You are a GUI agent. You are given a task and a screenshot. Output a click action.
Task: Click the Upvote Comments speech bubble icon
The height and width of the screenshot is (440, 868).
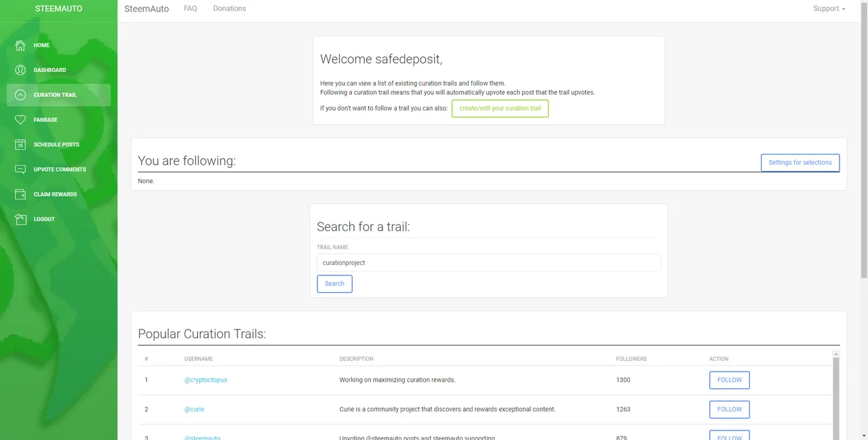click(20, 169)
